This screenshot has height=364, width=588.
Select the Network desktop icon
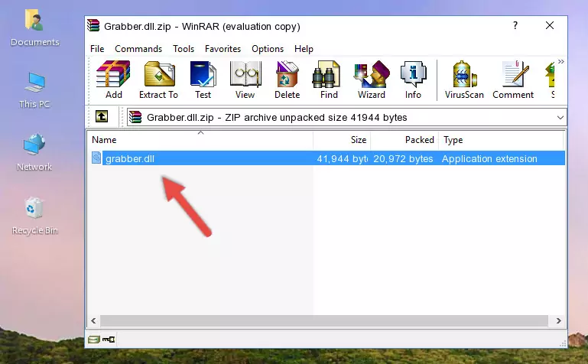[x=34, y=153]
